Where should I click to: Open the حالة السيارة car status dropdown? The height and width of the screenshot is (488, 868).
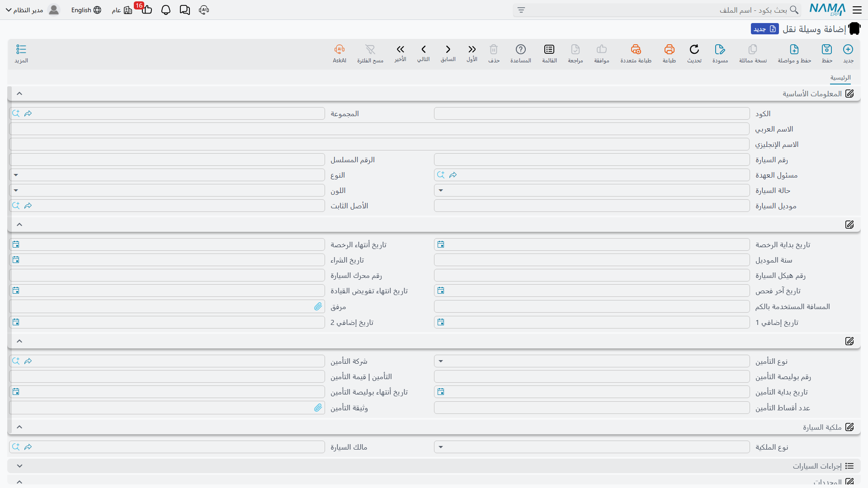tap(441, 190)
